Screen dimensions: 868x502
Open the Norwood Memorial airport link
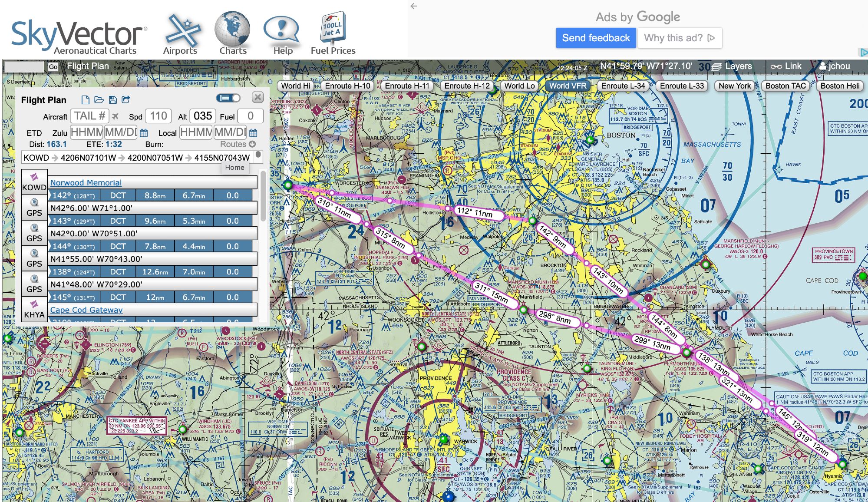pos(86,183)
